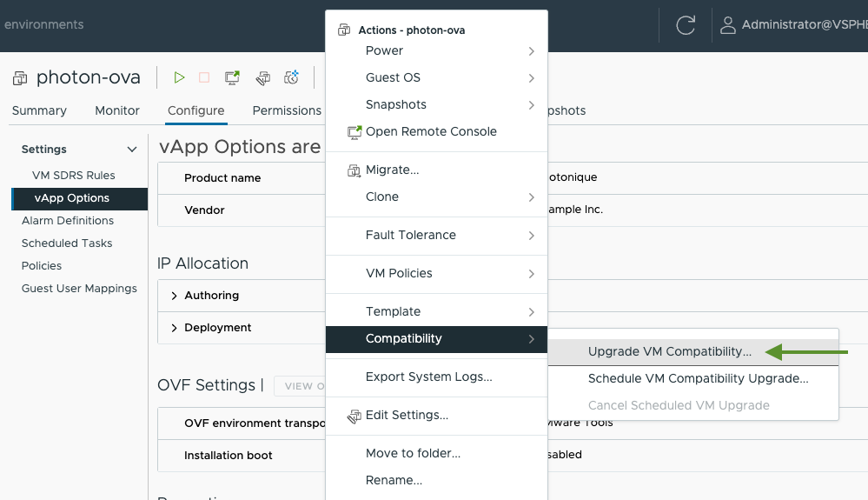868x500 pixels.
Task: Click the Take Snapshot toolbar icon
Action: (291, 77)
